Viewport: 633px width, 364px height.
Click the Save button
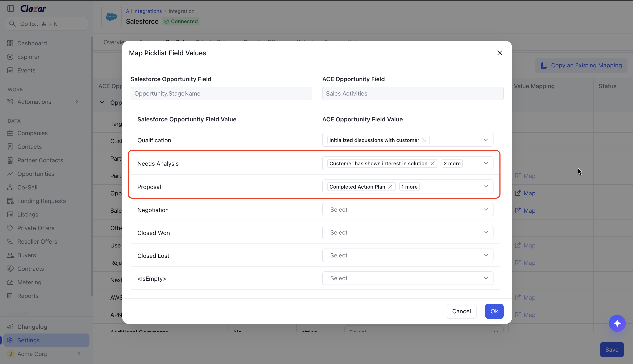pyautogui.click(x=612, y=350)
